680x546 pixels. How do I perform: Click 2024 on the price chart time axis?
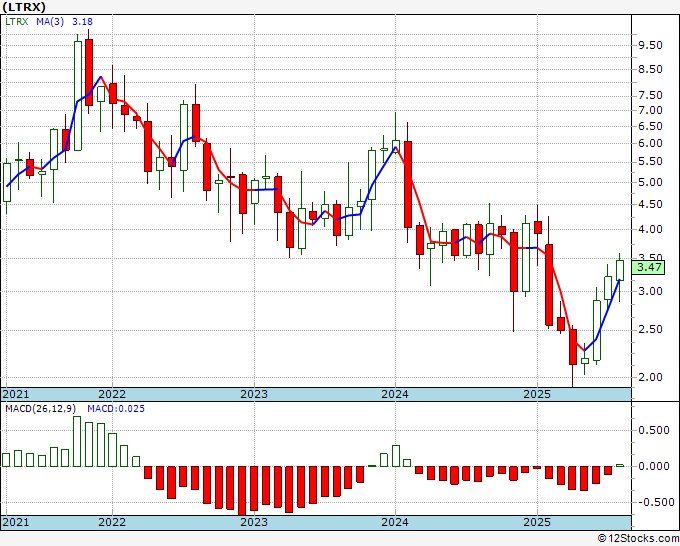click(395, 394)
